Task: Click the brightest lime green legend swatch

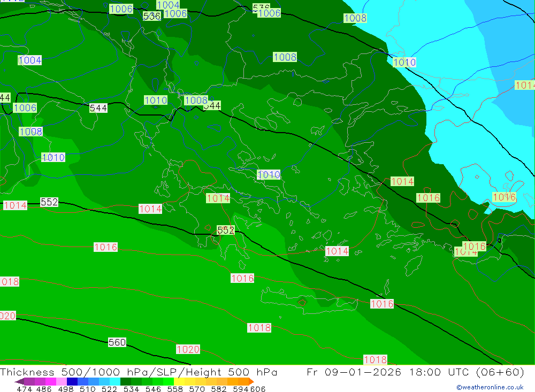Action: point(169,381)
